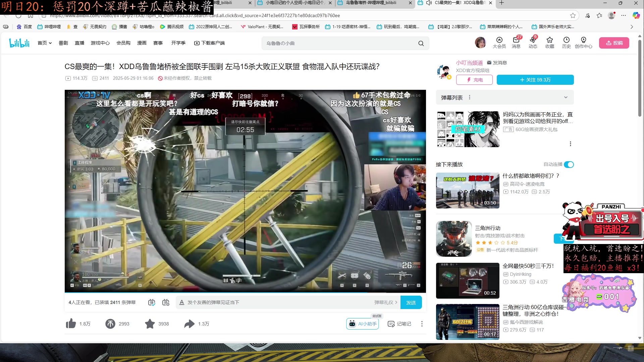The image size is (644, 362).
Task: Open the 番剧 nav item
Action: click(63, 43)
